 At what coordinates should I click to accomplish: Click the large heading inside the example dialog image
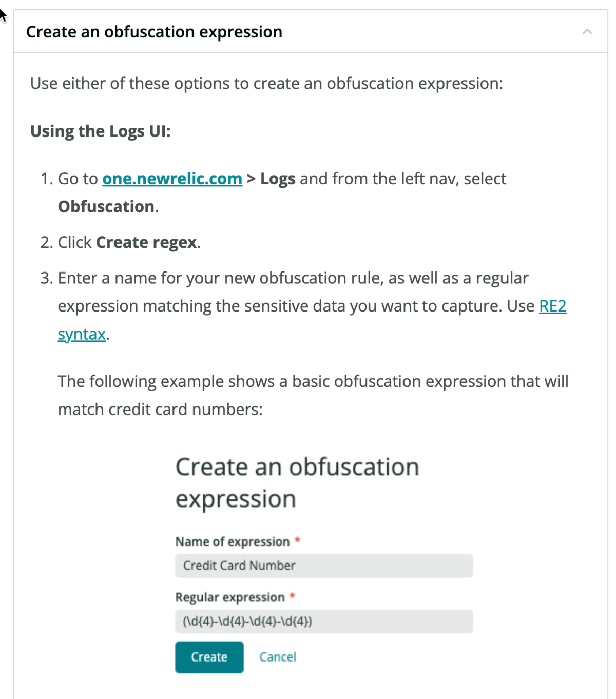297,482
